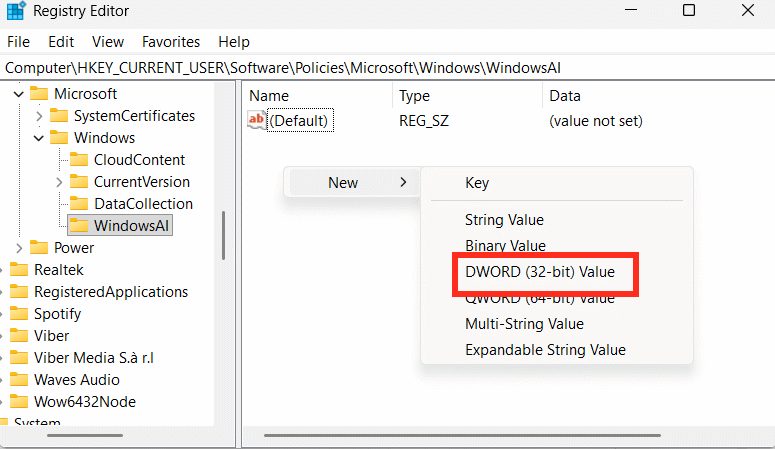The width and height of the screenshot is (775, 449).
Task: Click the Windows folder icon
Action: (x=59, y=137)
